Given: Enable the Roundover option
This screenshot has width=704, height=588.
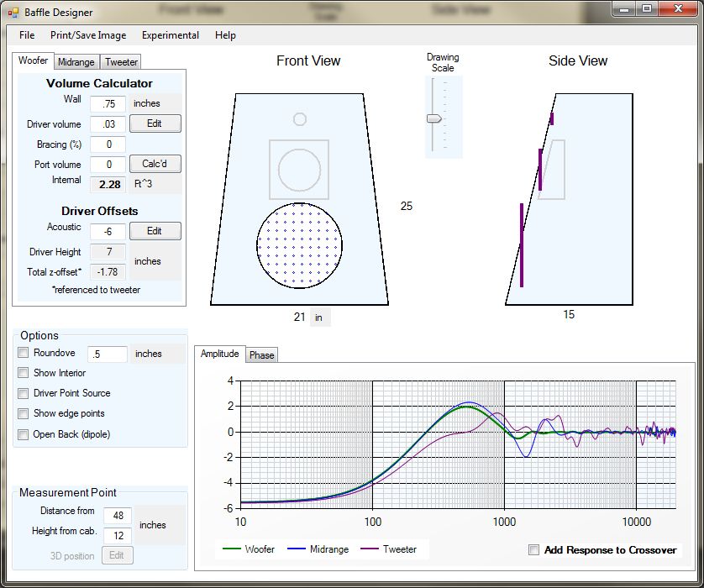Looking at the screenshot, I should pos(23,353).
